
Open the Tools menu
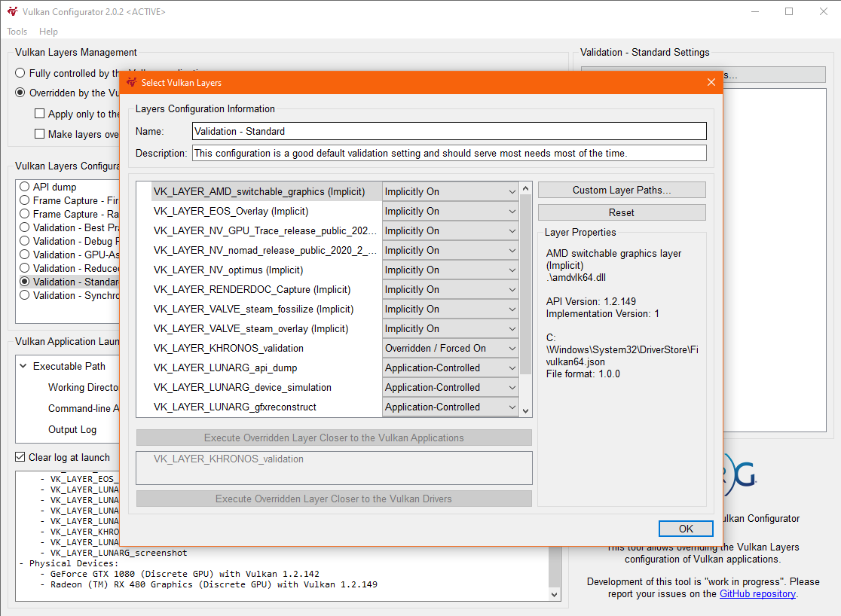(17, 32)
